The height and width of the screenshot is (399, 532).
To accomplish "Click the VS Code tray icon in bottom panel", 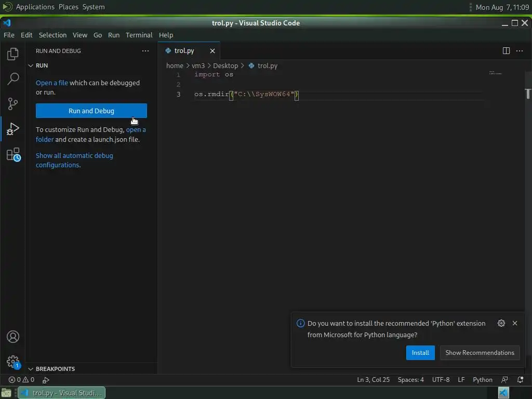I will [x=503, y=393].
